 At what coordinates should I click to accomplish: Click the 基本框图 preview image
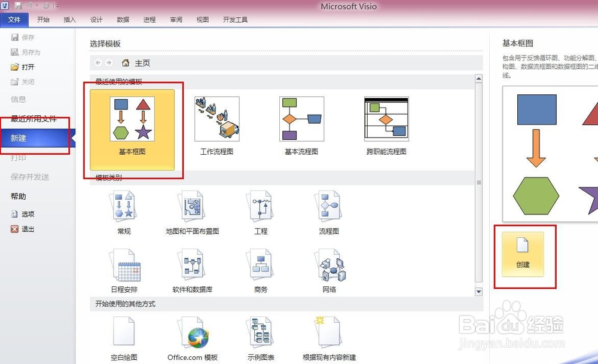tap(550, 154)
